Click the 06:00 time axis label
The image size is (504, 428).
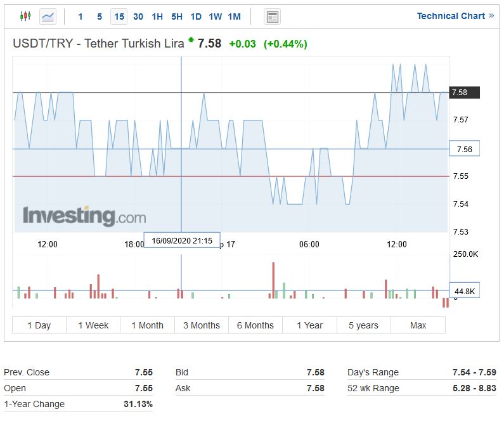[309, 244]
